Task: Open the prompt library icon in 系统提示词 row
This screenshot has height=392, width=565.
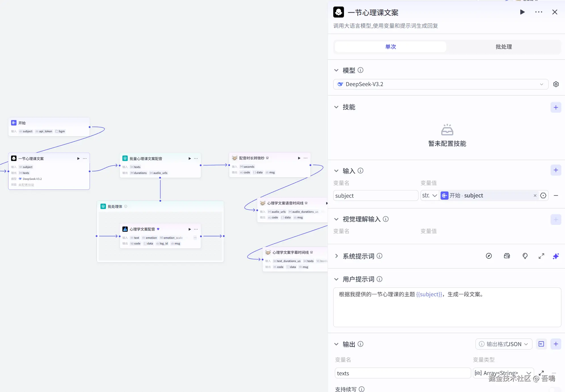Action: [507, 256]
